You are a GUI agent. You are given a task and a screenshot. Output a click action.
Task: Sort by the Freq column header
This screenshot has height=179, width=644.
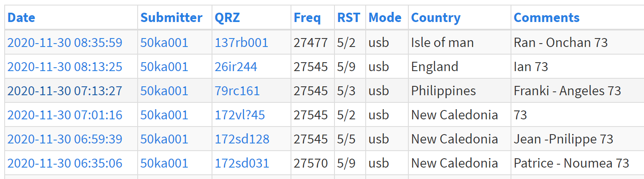click(x=307, y=18)
